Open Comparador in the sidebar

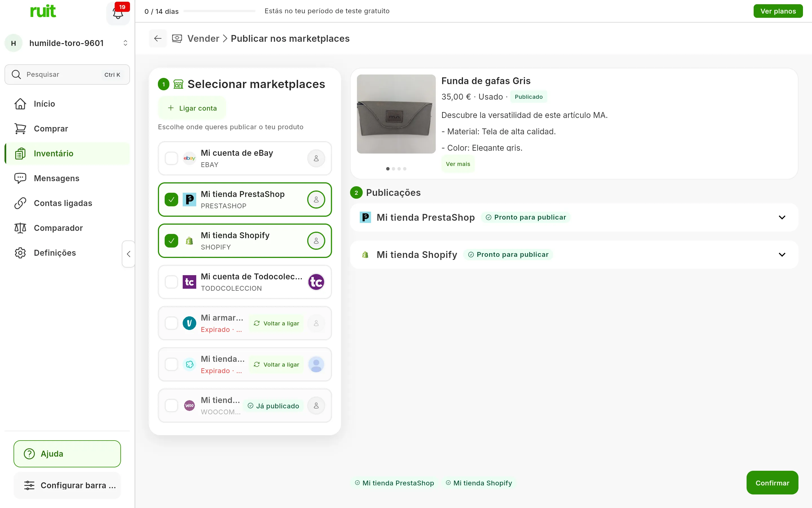click(x=67, y=228)
